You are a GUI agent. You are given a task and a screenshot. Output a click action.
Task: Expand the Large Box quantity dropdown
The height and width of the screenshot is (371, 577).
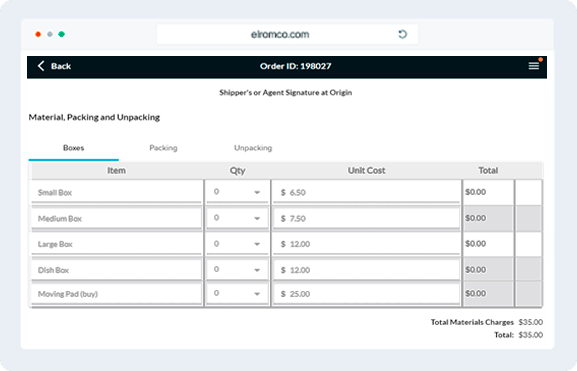[237, 244]
